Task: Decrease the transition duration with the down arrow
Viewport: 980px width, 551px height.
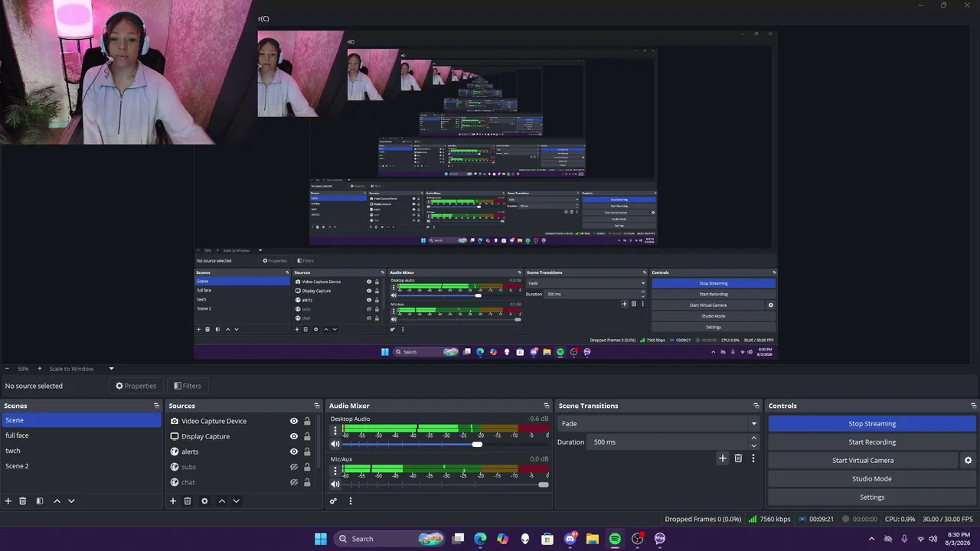Action: coord(753,445)
